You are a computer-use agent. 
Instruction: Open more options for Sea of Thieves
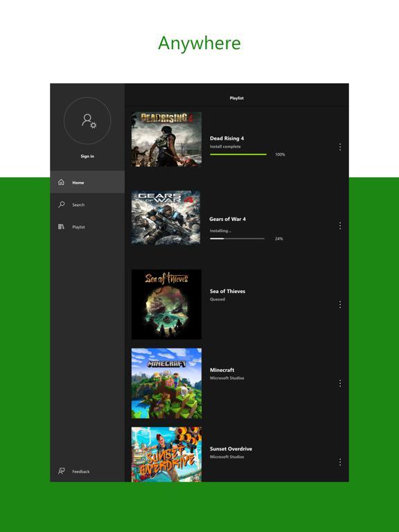tap(340, 304)
